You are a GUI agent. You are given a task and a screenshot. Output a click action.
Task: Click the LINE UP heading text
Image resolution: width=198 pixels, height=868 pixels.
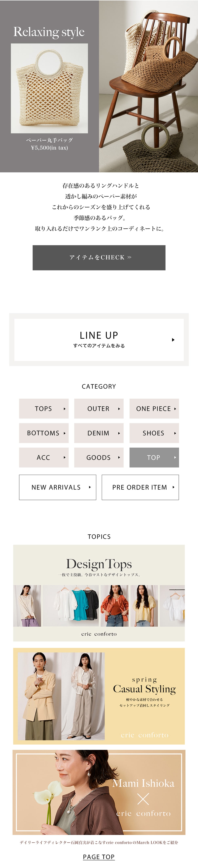tap(99, 335)
